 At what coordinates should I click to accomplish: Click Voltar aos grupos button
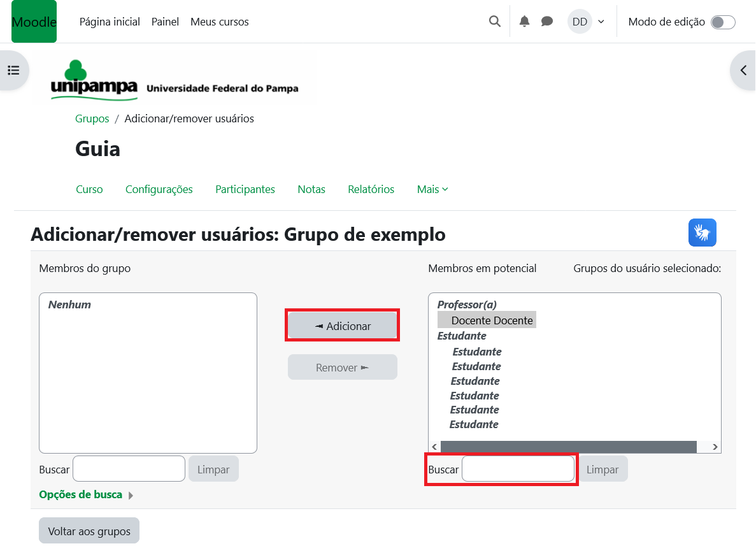89,531
